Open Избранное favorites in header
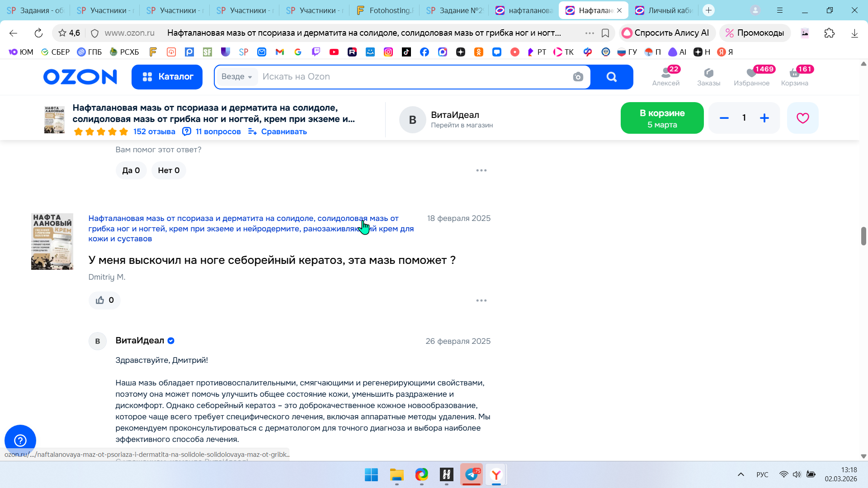This screenshot has height=488, width=868. tap(751, 76)
